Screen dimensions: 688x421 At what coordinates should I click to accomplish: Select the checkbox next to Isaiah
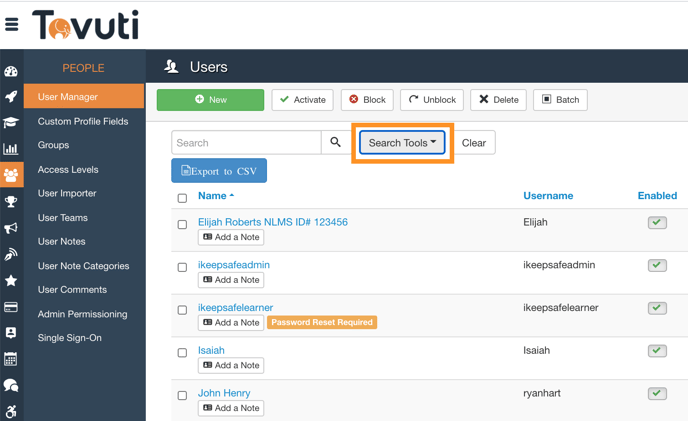[182, 353]
